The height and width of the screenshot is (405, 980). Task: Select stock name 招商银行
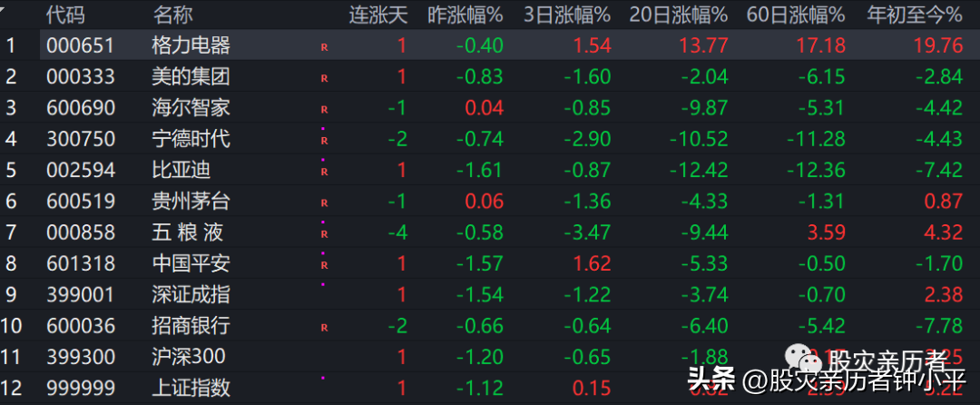(x=191, y=326)
